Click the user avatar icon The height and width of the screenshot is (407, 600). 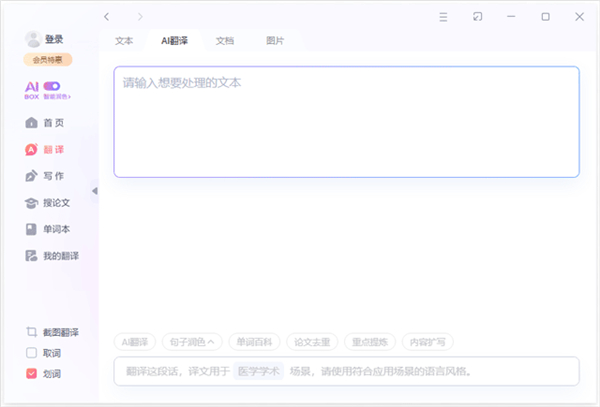[x=33, y=39]
